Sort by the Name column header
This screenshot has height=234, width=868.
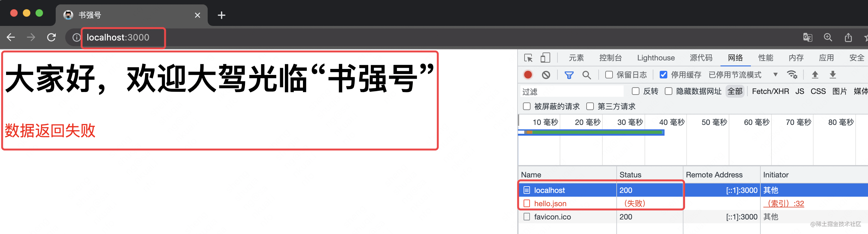[x=567, y=175]
